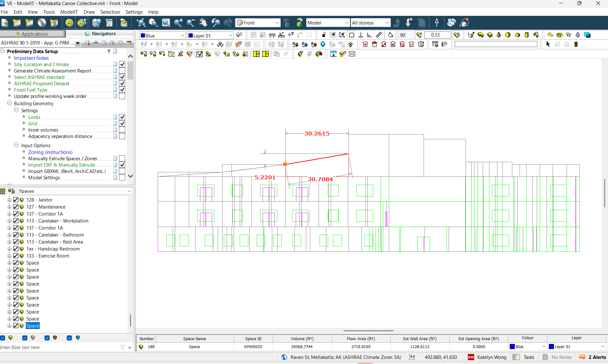The height and width of the screenshot is (364, 608).
Task: Toggle Site, Location and Climate checkbox
Action: pyautogui.click(x=122, y=64)
